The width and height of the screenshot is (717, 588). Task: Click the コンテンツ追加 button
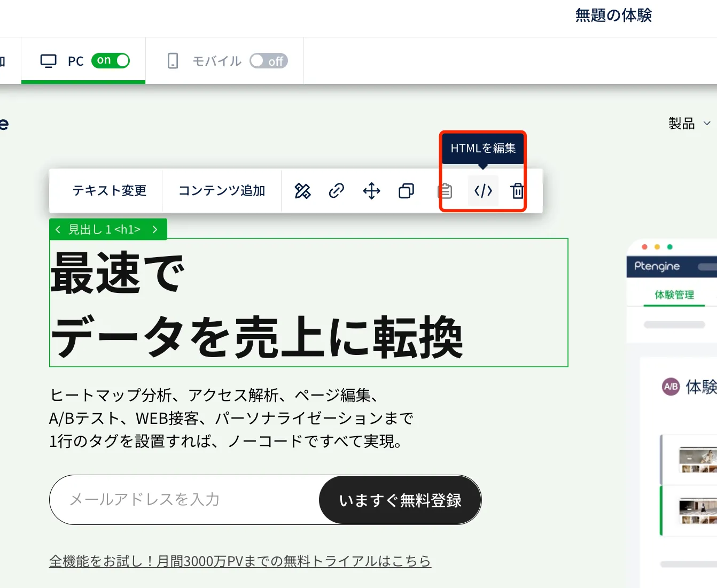coord(222,191)
